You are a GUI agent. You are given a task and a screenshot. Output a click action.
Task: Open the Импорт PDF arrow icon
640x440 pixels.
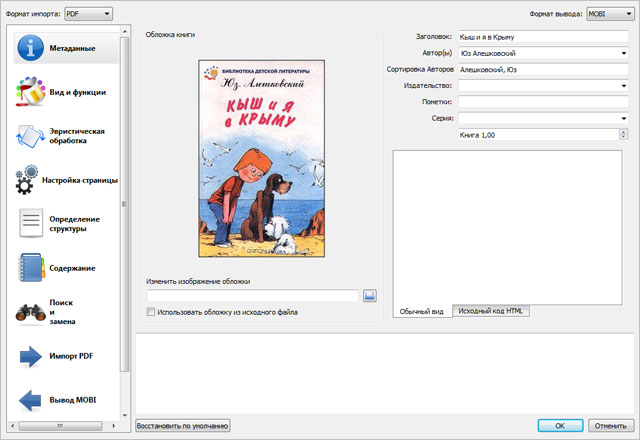(31, 356)
